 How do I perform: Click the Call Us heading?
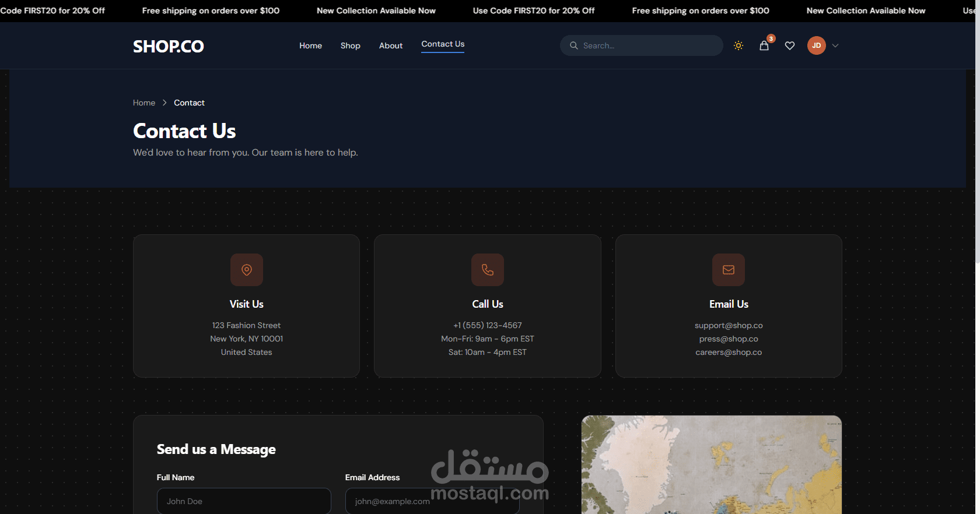488,304
